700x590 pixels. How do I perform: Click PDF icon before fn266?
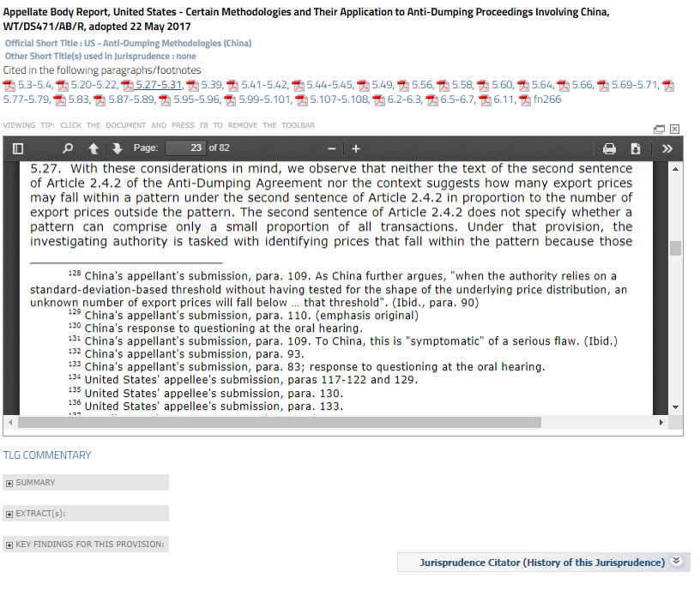525,100
